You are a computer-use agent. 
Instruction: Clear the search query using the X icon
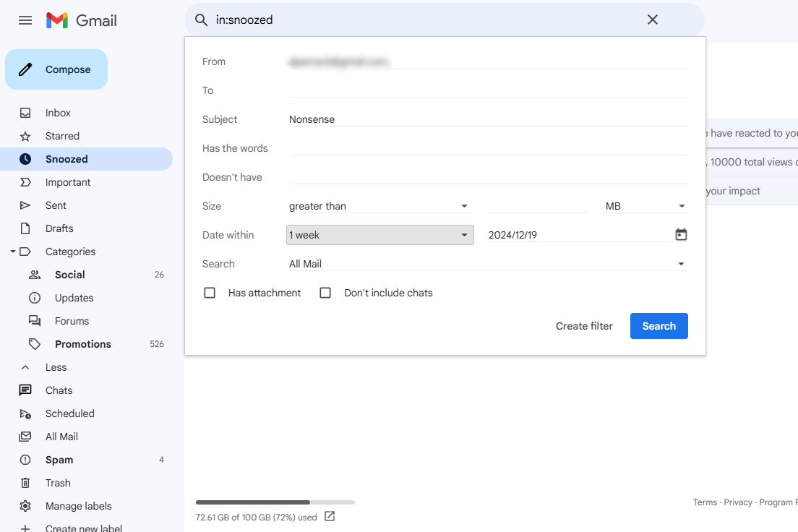point(653,20)
